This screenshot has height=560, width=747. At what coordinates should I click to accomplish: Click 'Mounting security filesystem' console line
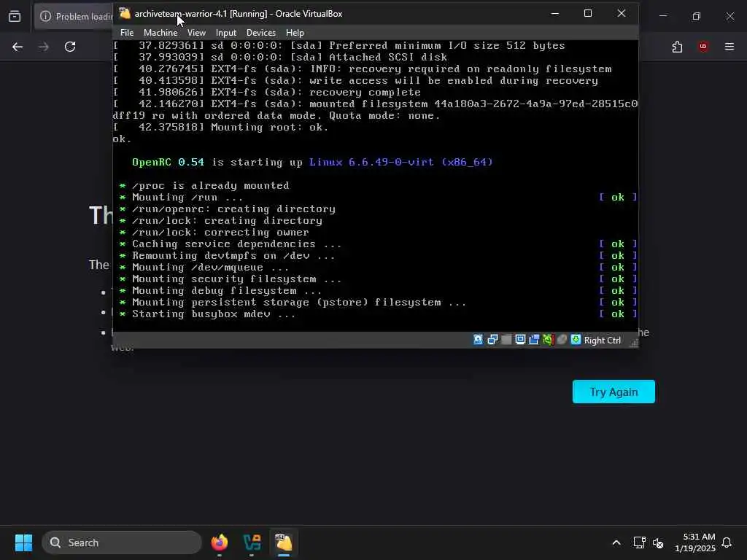(x=237, y=279)
